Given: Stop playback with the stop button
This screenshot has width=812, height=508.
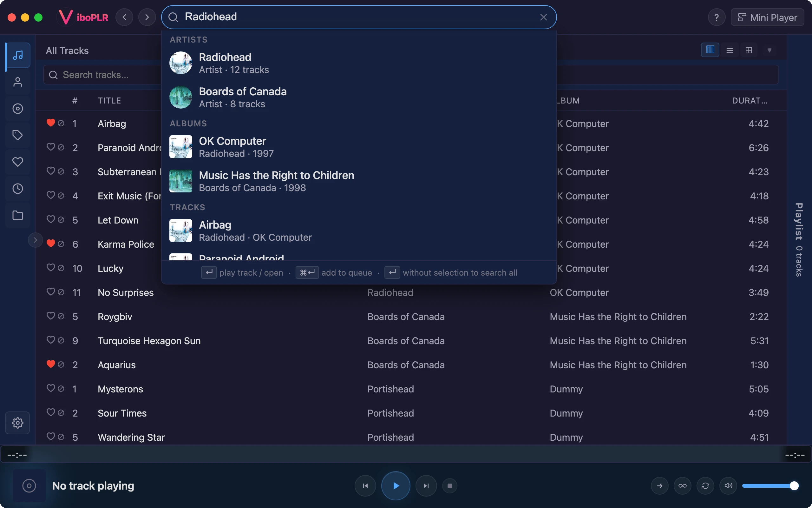Looking at the screenshot, I should point(450,486).
